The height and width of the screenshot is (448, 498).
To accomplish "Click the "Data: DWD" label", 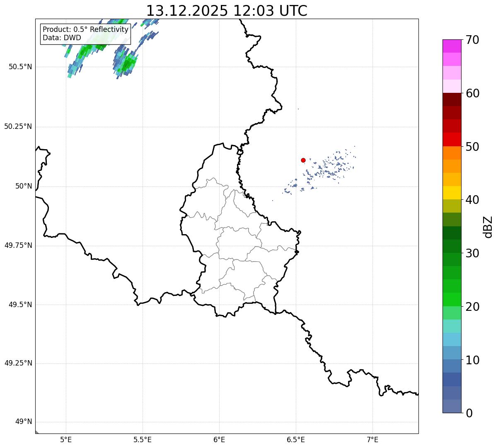I will [62, 38].
